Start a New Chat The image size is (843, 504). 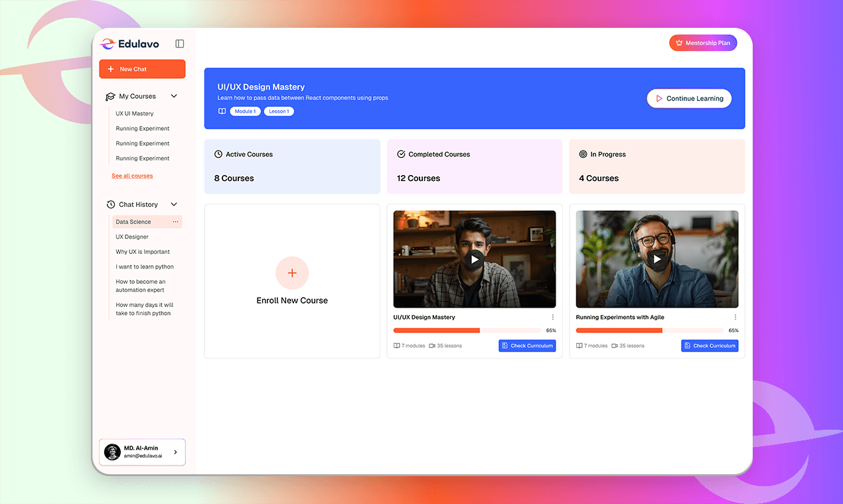pyautogui.click(x=142, y=69)
